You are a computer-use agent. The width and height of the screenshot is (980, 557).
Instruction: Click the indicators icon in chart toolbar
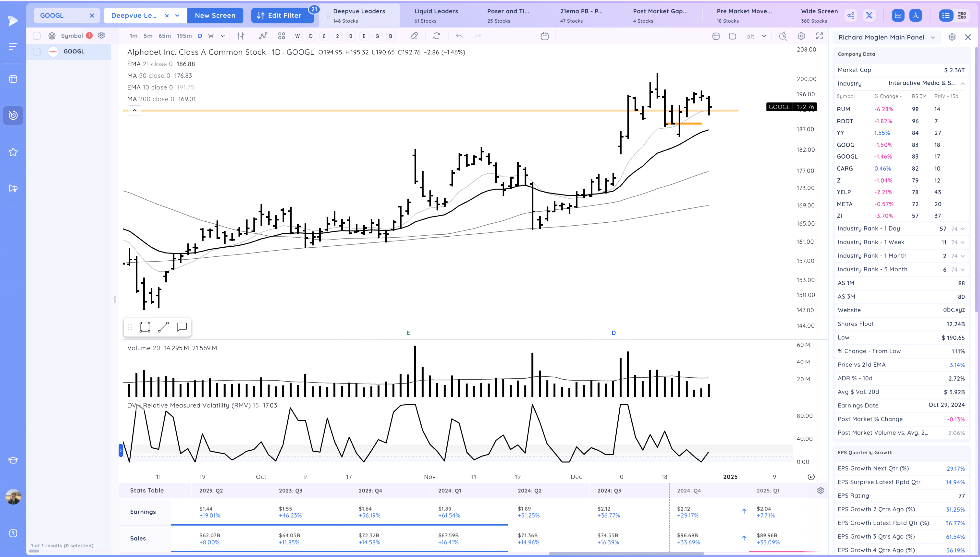(263, 36)
